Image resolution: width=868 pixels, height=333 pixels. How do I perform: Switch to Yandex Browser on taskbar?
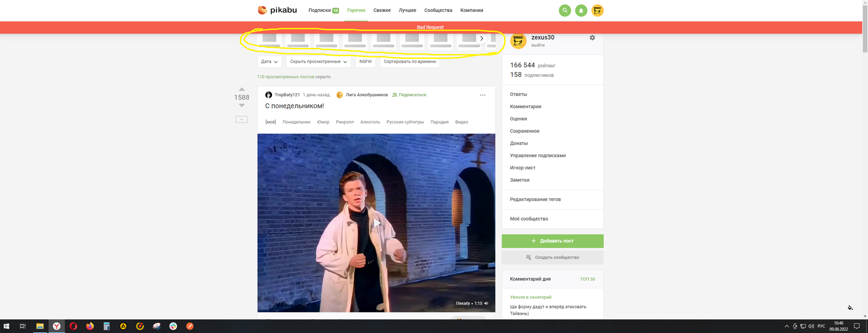point(56,326)
